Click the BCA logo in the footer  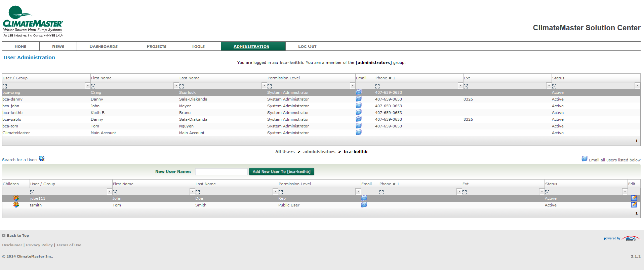631,238
